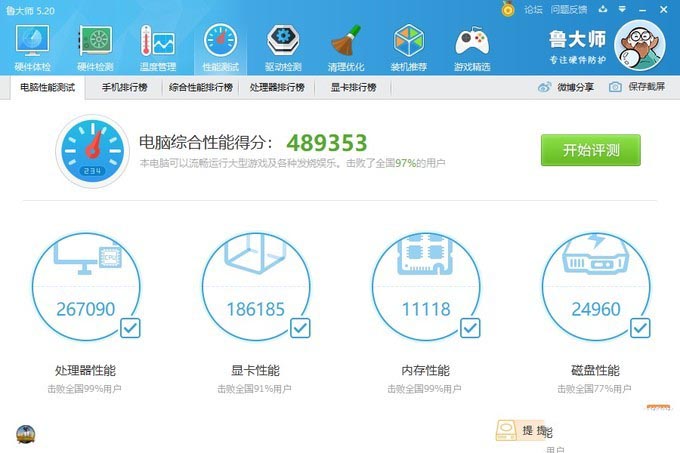Open the title bar dropdown menu arrow
The width and height of the screenshot is (680, 453).
[622, 9]
